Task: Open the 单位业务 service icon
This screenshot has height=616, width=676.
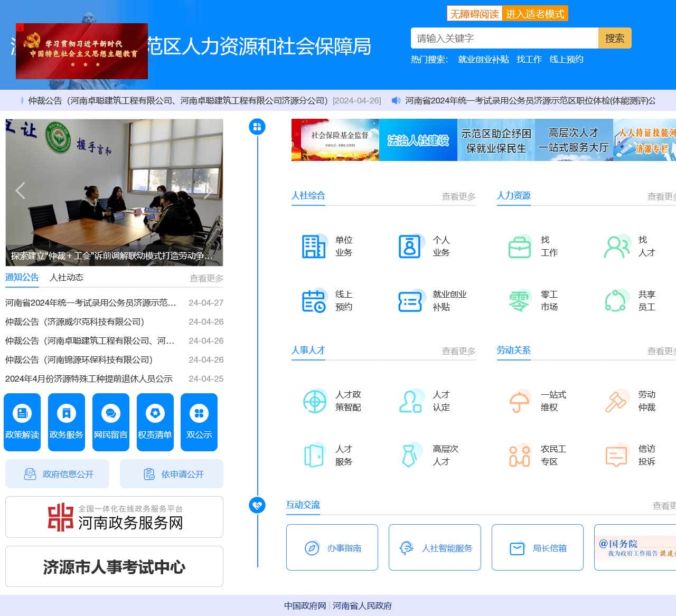Action: pos(314,246)
